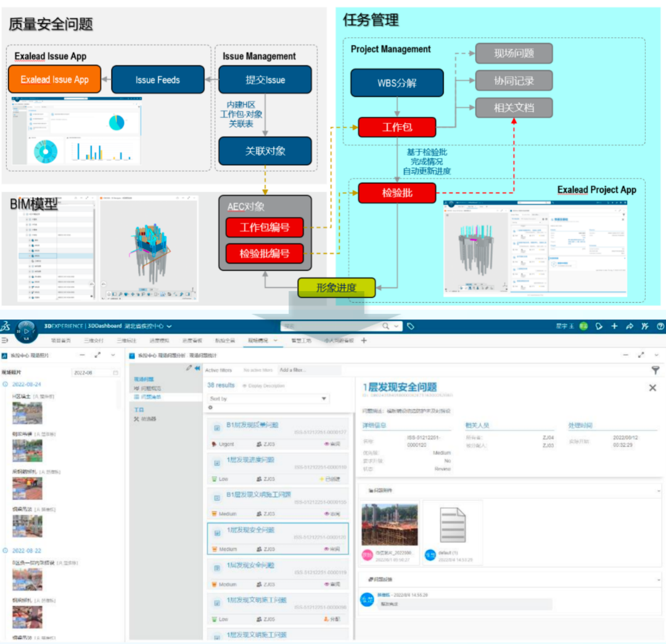
Task: Click the Issue Feeds box in diagram
Action: 158,80
